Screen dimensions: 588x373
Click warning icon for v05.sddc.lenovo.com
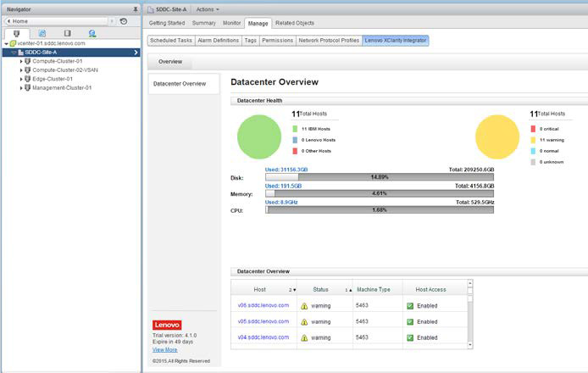point(304,322)
